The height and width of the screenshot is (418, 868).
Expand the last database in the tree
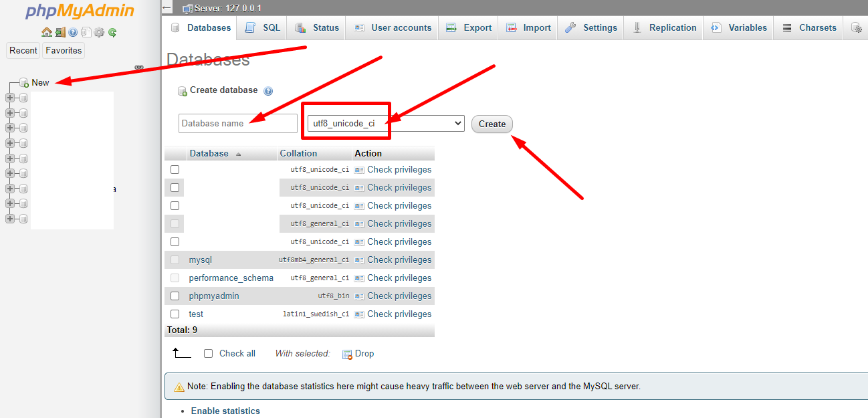[x=10, y=219]
